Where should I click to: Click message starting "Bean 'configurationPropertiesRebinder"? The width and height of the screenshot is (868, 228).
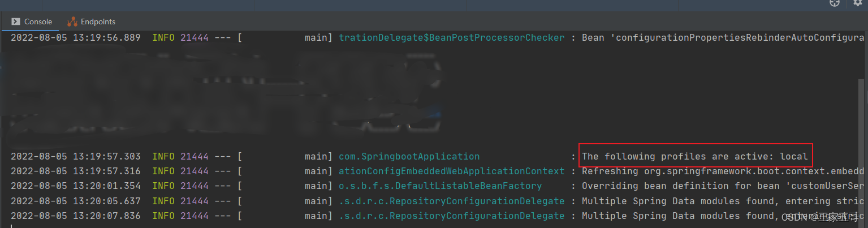tap(723, 38)
